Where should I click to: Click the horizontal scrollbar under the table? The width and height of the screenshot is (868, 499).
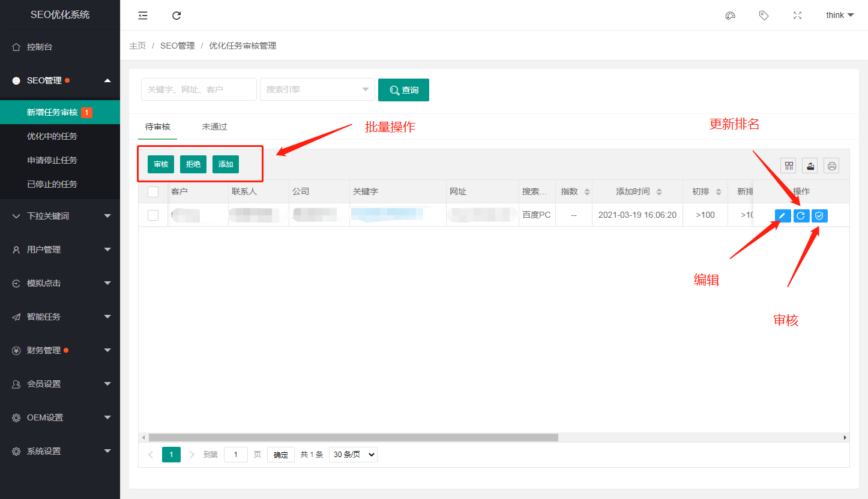click(353, 438)
